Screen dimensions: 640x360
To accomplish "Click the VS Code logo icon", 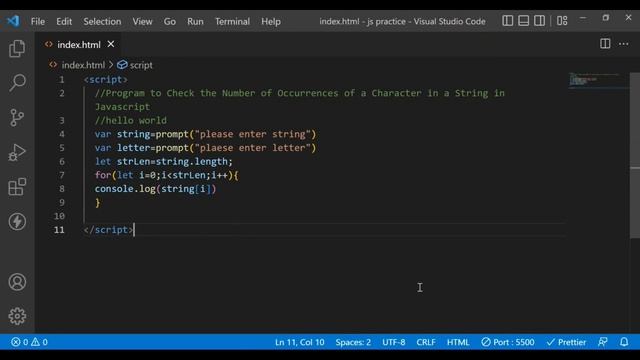I will [13, 21].
